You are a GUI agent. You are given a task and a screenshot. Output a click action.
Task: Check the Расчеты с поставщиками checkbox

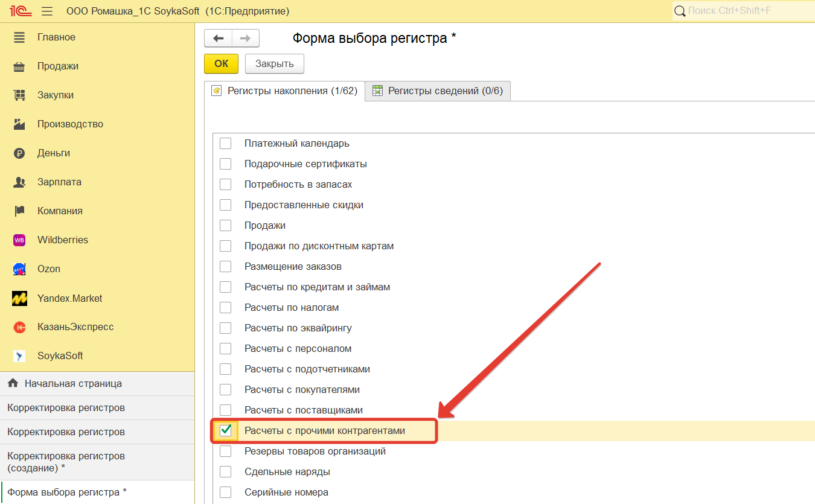point(225,410)
